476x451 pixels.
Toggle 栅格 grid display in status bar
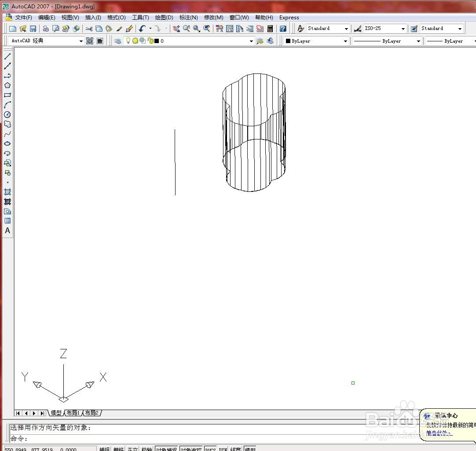[118, 449]
